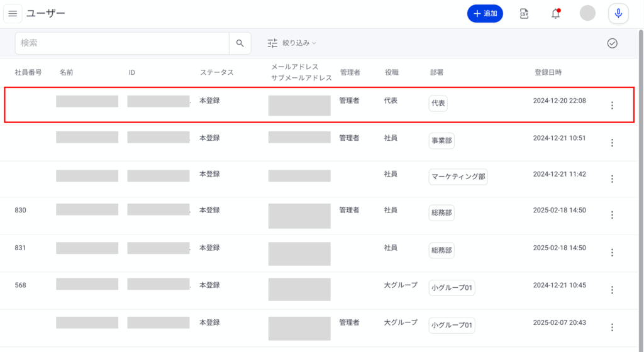Image resolution: width=644 pixels, height=352 pixels.
Task: Open options for the 2025-02-07 20:43 row
Action: 612,327
